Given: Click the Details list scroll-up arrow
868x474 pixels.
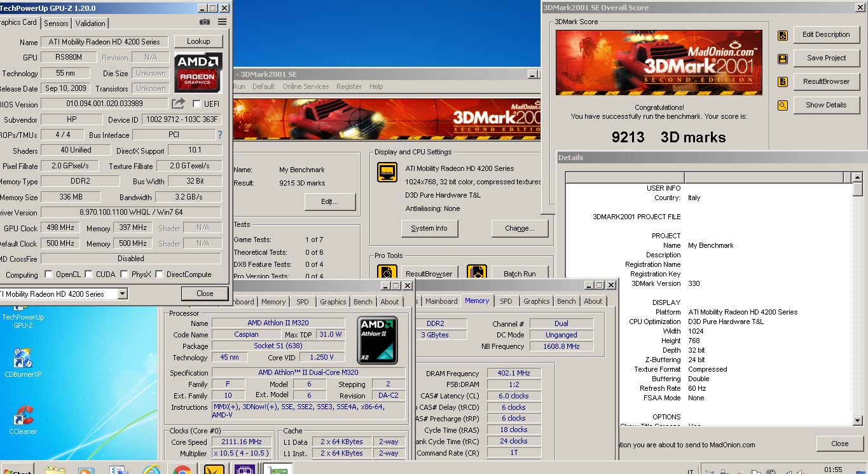Looking at the screenshot, I should tap(857, 177).
